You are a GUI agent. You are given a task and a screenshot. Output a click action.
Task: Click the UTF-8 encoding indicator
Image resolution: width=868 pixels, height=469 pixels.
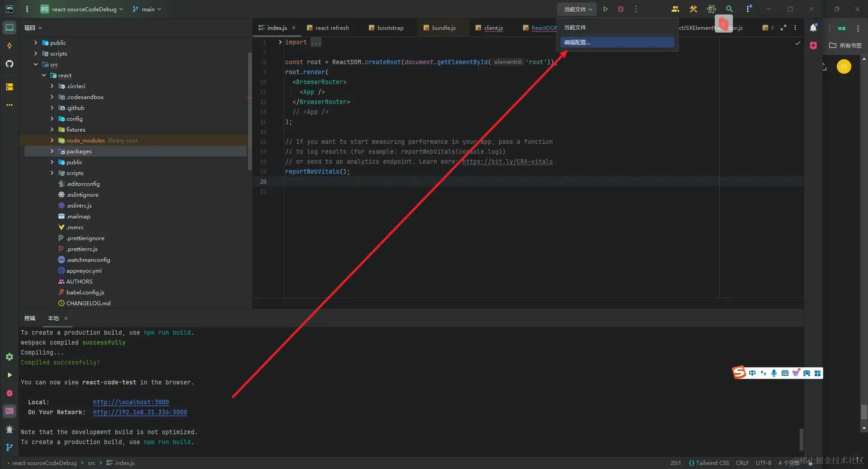764,463
